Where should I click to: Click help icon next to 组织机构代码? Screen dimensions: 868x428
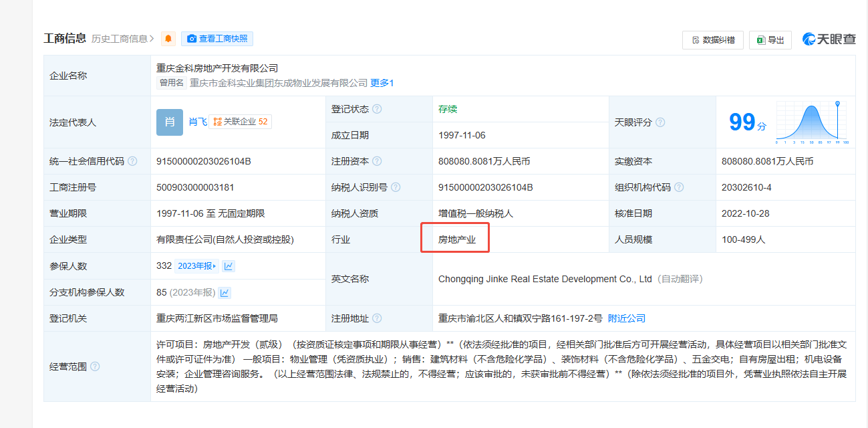(679, 187)
